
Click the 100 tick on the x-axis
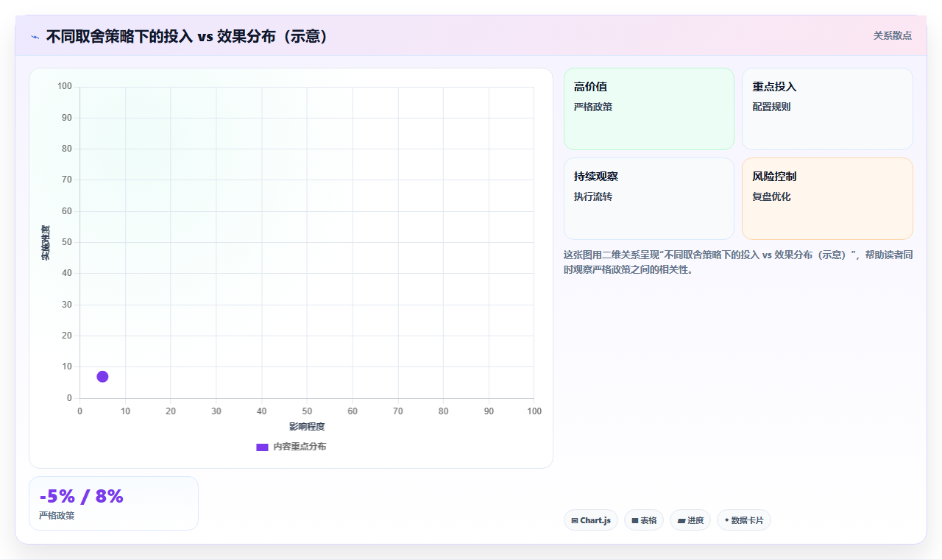(534, 411)
